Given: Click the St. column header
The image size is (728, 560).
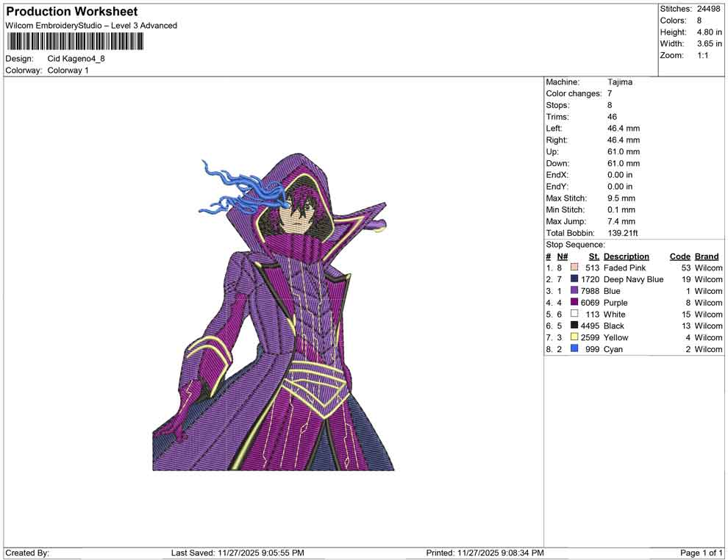Looking at the screenshot, I should [x=593, y=256].
